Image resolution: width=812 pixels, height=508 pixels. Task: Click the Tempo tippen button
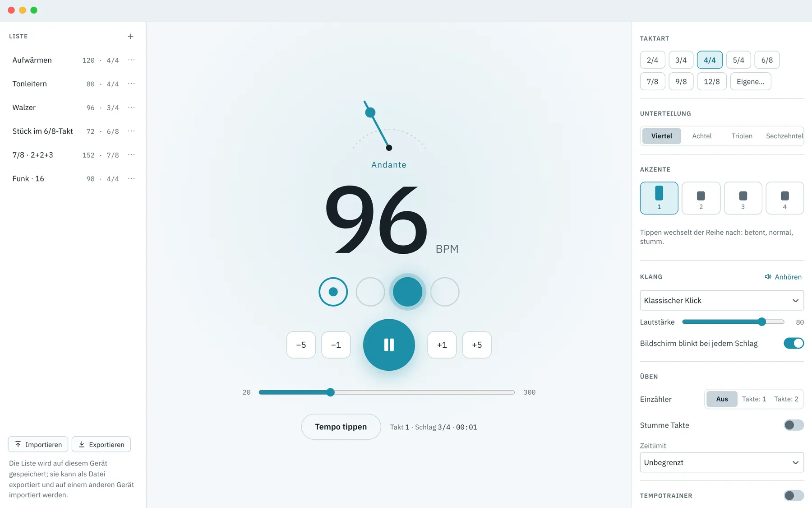(x=341, y=427)
